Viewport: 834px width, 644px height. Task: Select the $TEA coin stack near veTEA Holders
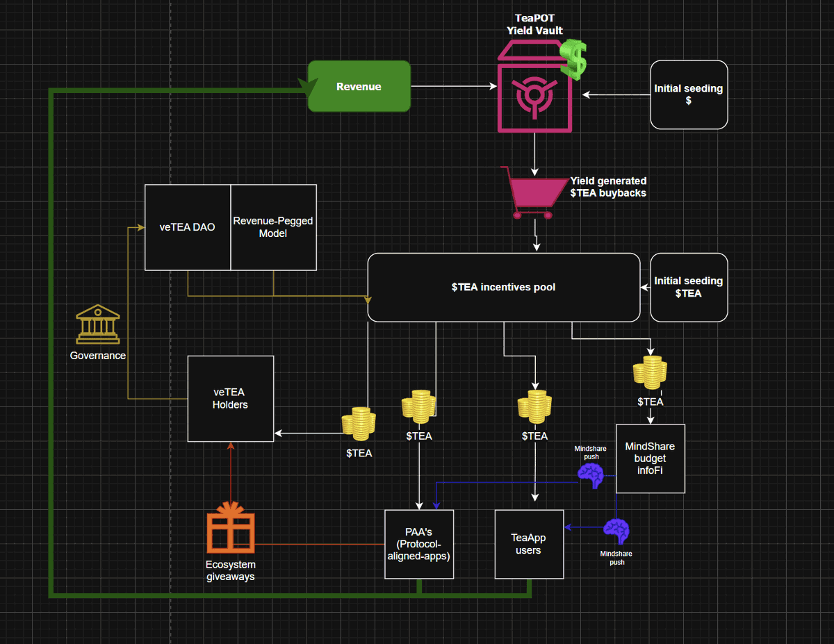tap(358, 424)
